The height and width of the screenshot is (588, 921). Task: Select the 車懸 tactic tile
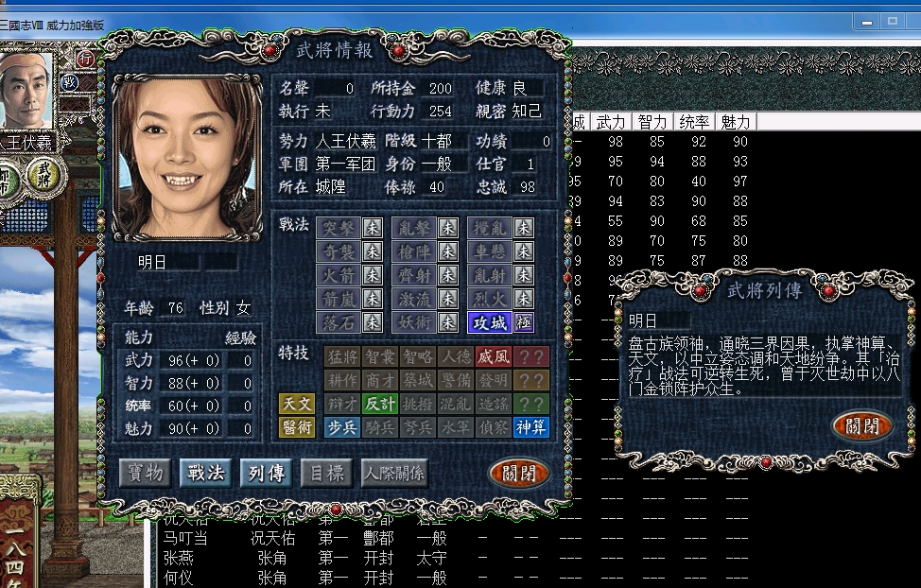tap(490, 251)
